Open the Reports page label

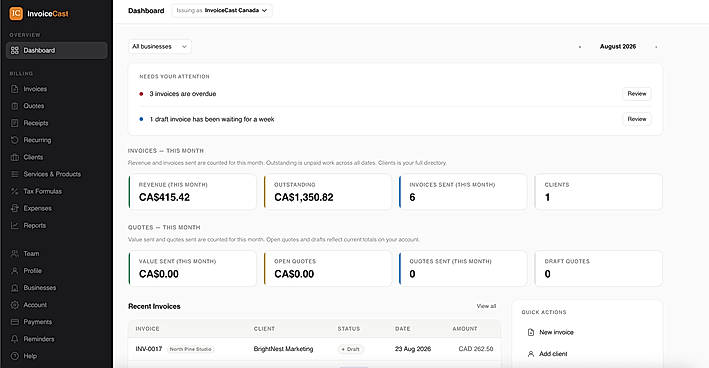click(x=34, y=225)
